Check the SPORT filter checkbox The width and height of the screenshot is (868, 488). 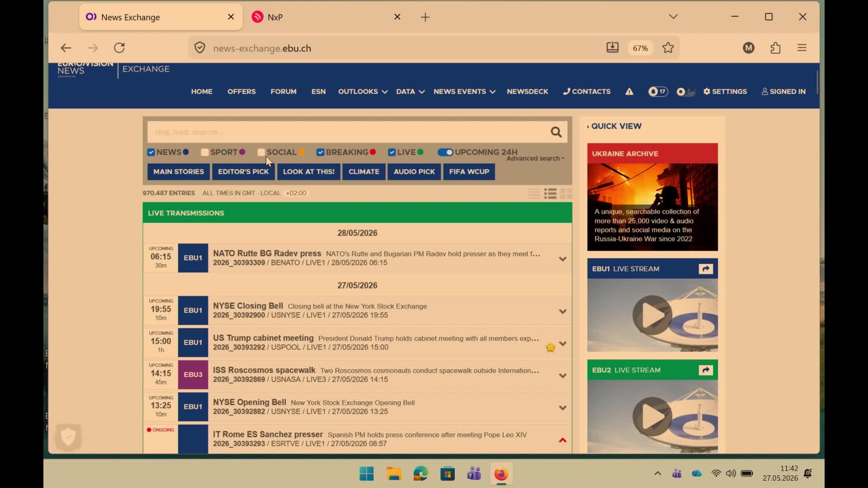205,152
